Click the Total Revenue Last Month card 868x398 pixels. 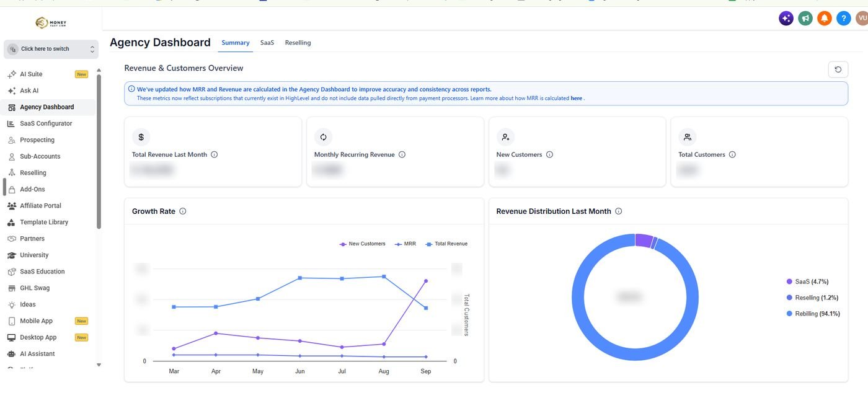[x=213, y=152]
